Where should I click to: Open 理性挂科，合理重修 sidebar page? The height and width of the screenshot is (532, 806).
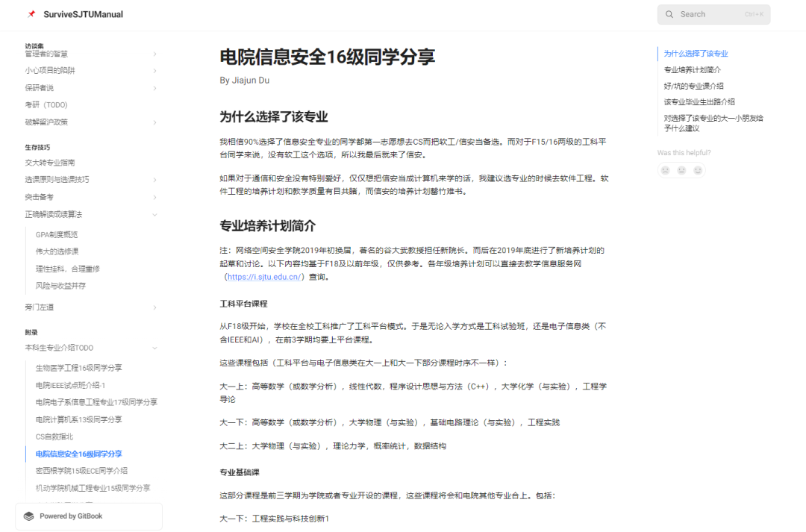click(67, 269)
